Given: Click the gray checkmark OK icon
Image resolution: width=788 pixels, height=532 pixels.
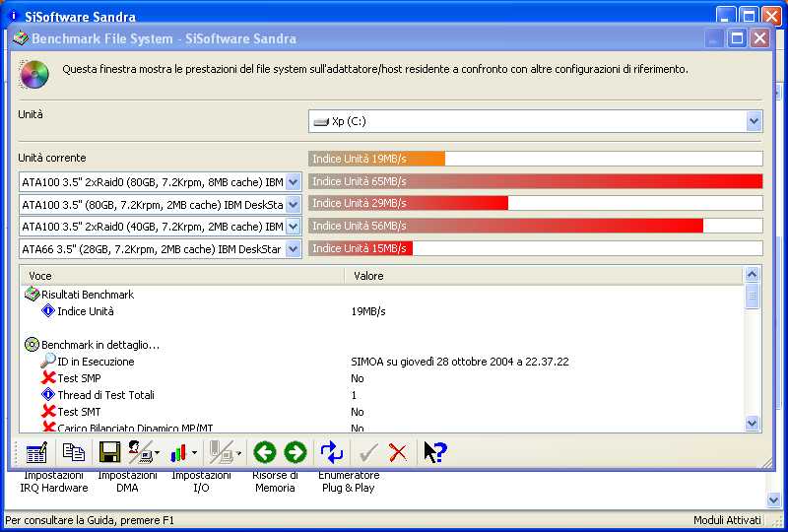Looking at the screenshot, I should (x=367, y=452).
